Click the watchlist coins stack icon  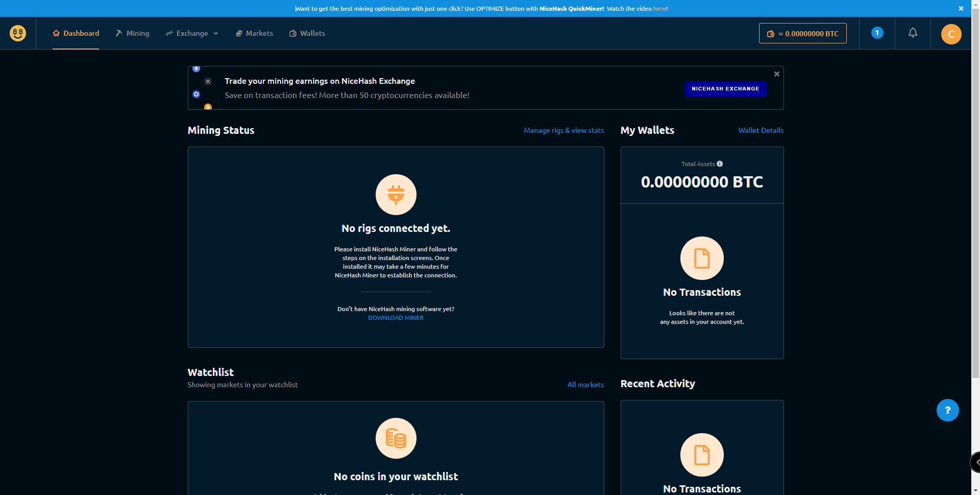[396, 438]
